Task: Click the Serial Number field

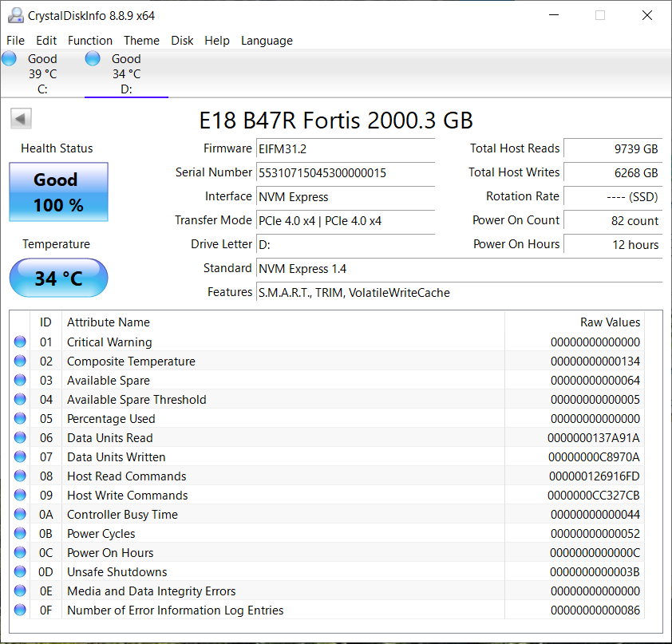Action: click(345, 173)
